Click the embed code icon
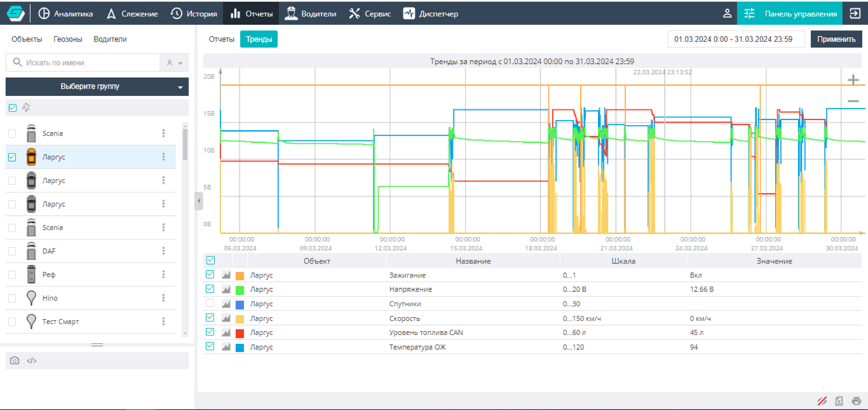 (32, 360)
